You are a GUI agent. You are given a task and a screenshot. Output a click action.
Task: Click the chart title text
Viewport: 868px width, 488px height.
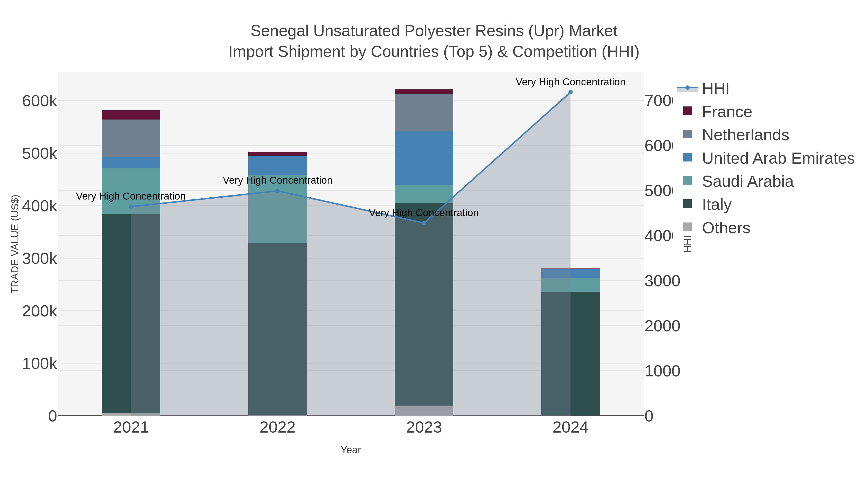[434, 41]
